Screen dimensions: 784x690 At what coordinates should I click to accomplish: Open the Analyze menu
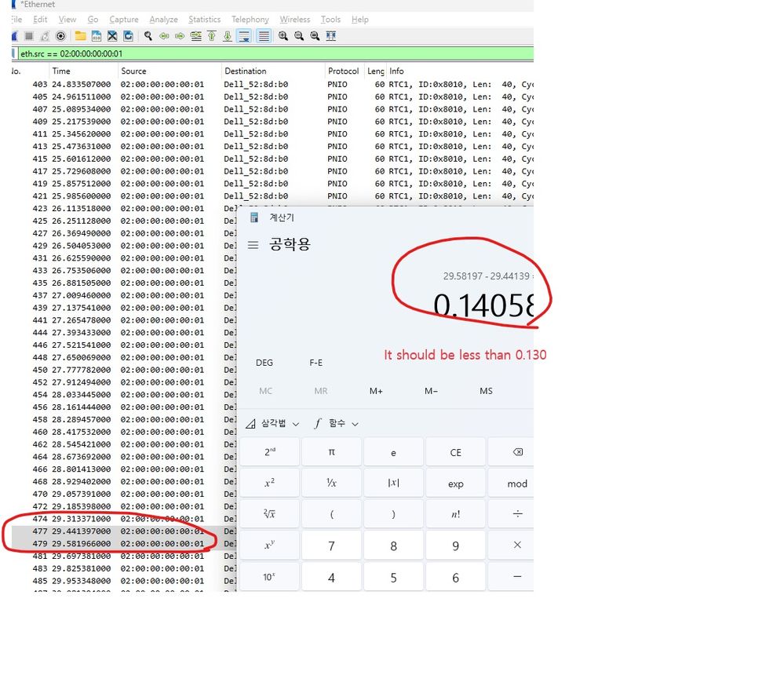click(x=163, y=20)
